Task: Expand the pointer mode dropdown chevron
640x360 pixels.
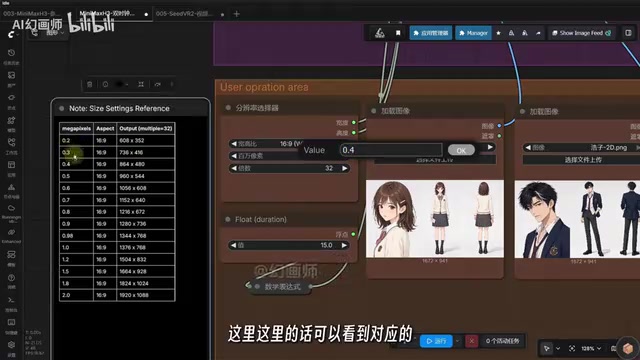Action: [x=558, y=348]
